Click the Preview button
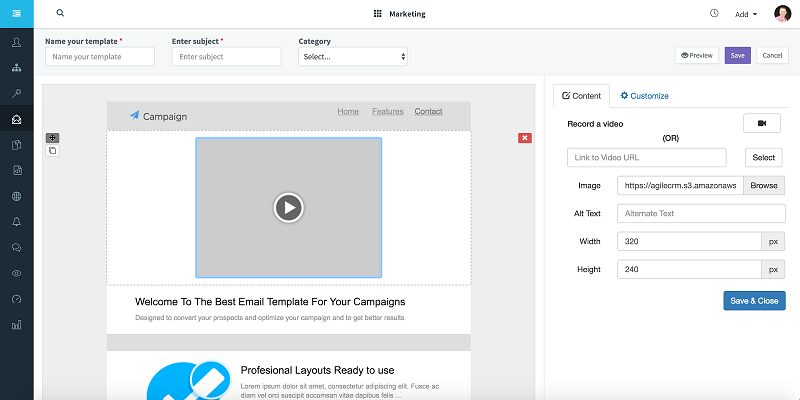800x400 pixels. [697, 56]
